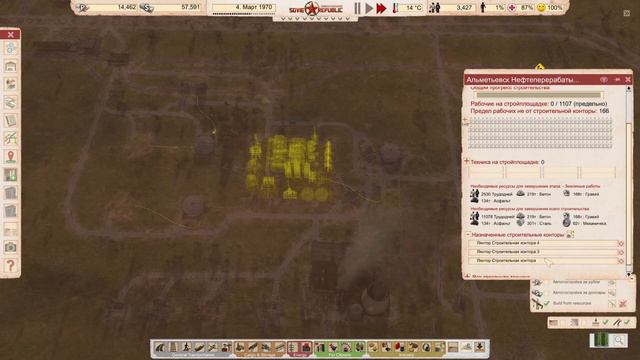Click the construction progress bar in panel
The width and height of the screenshot is (640, 360).
coord(539,95)
